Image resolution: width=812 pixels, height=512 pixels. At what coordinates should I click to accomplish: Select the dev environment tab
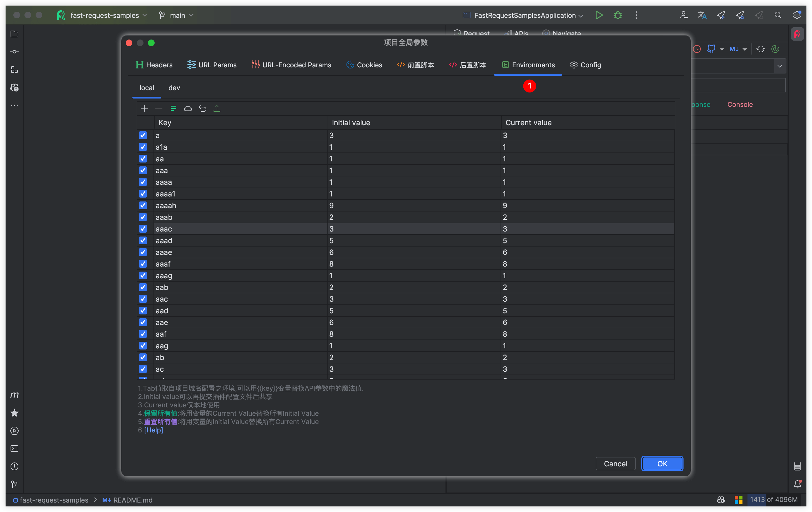point(174,88)
